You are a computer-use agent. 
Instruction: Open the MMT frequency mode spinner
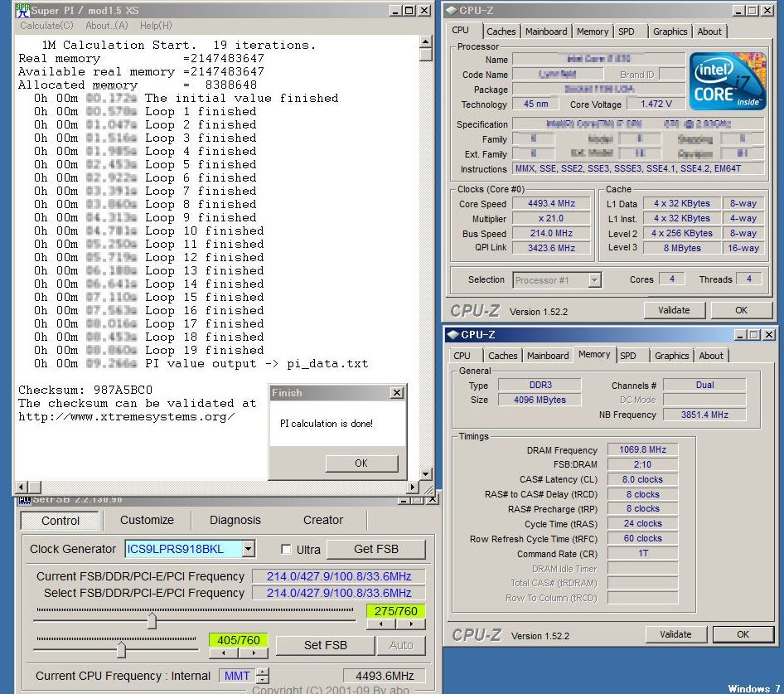point(263,676)
